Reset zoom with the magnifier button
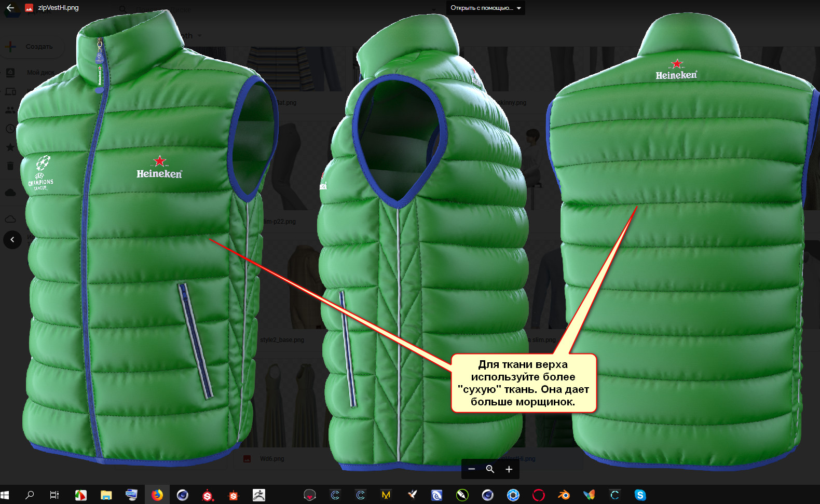 (x=490, y=469)
